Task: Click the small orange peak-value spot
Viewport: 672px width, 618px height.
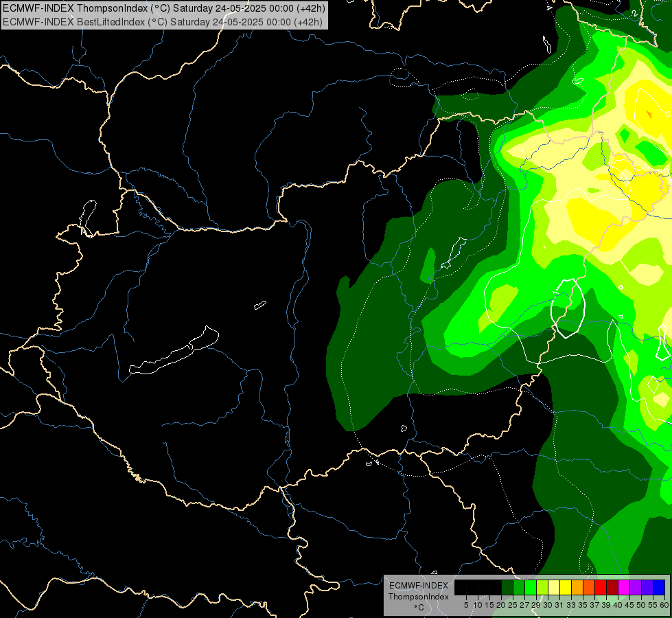Action: pos(649,115)
